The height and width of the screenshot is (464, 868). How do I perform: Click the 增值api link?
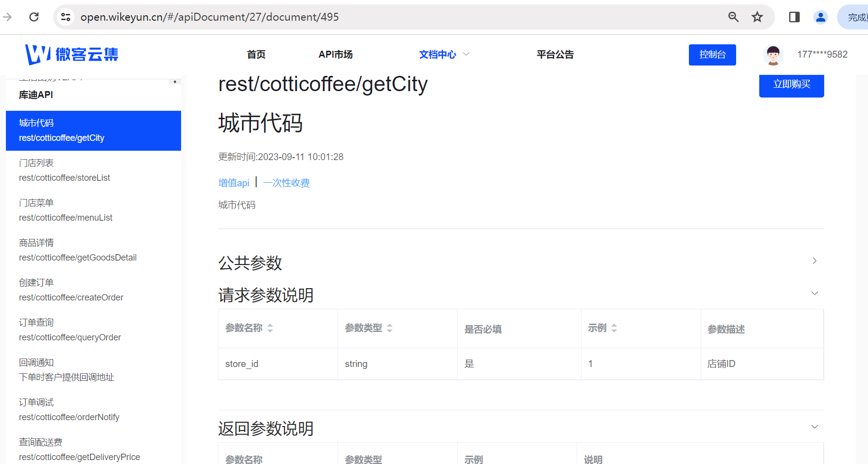[x=234, y=183]
